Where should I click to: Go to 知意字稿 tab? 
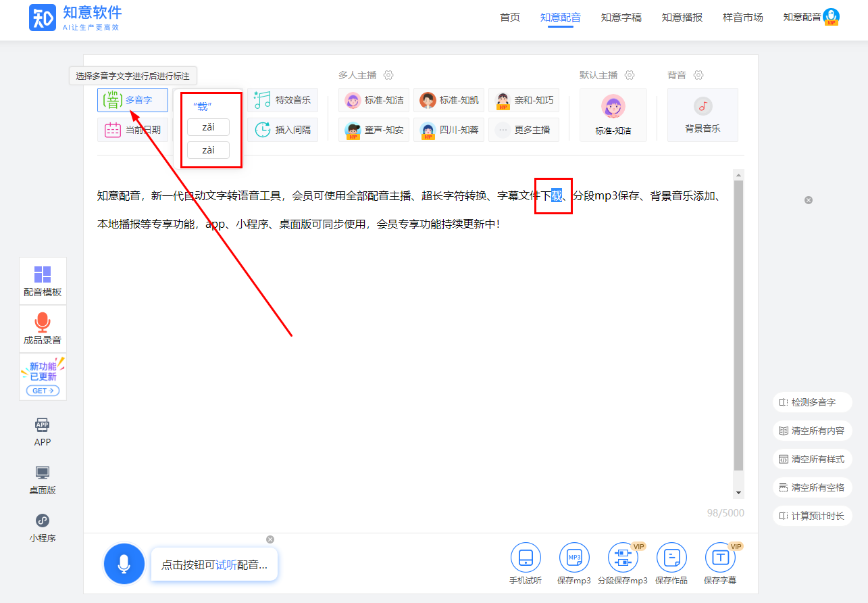[x=621, y=18]
